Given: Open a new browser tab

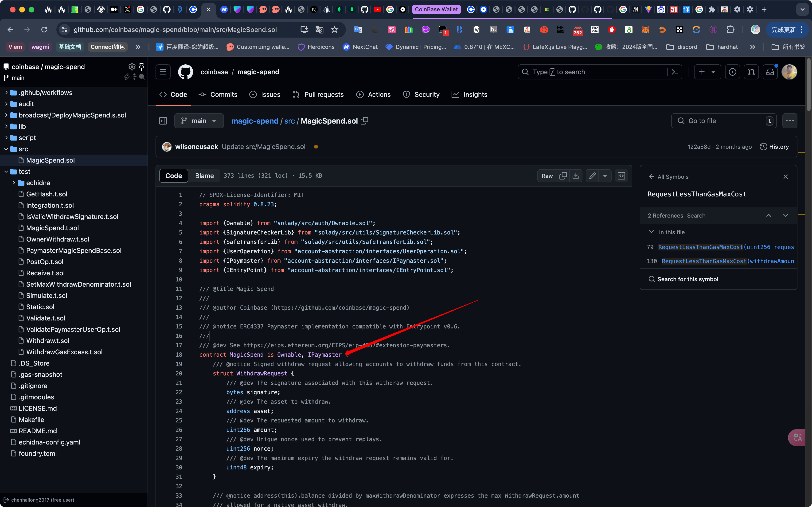Looking at the screenshot, I should click(764, 9).
